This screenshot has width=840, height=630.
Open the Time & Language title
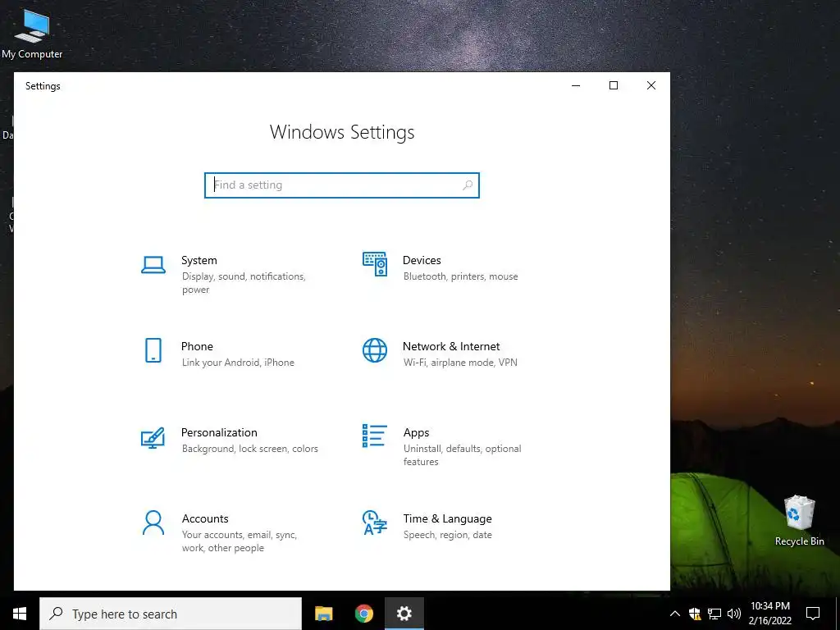pyautogui.click(x=447, y=518)
